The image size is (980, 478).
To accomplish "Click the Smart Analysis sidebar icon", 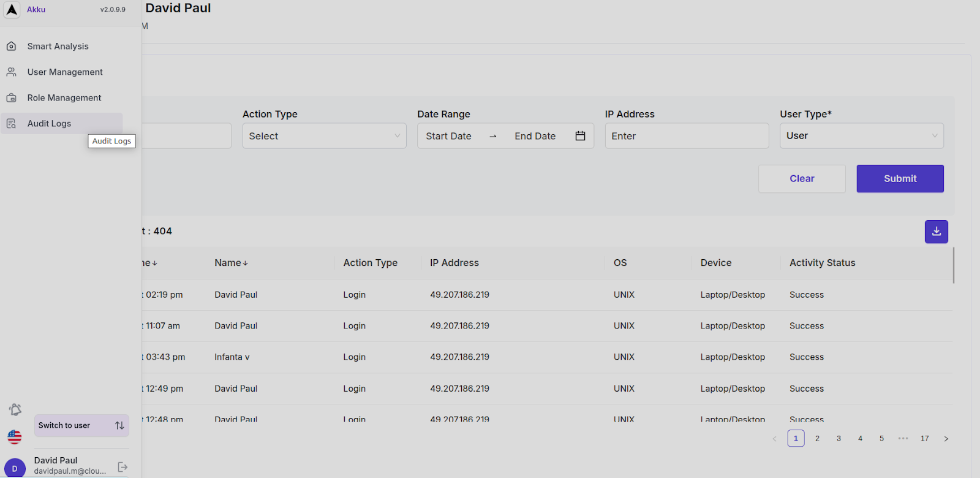I will pos(11,47).
